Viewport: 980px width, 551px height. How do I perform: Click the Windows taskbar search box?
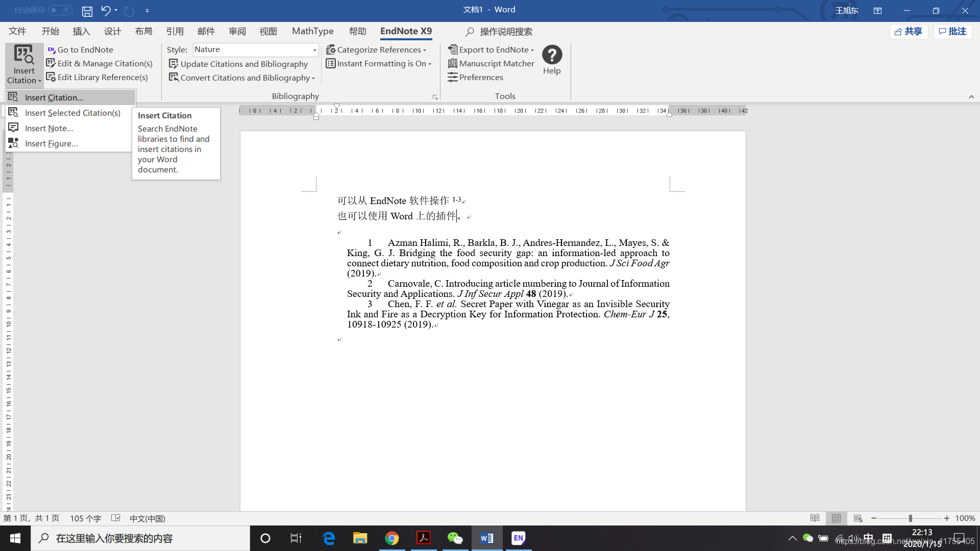[140, 538]
